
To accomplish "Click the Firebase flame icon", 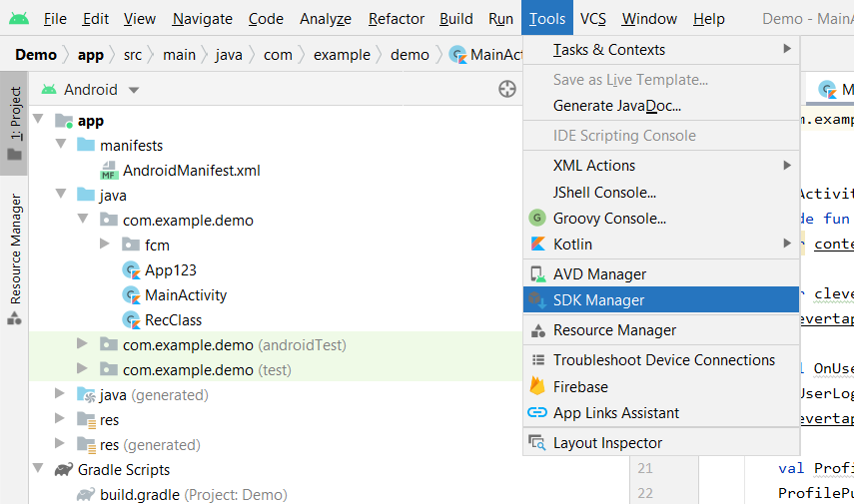I will pos(537,386).
